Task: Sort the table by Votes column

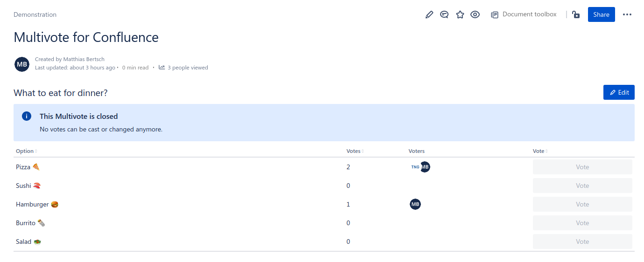Action: [x=355, y=151]
